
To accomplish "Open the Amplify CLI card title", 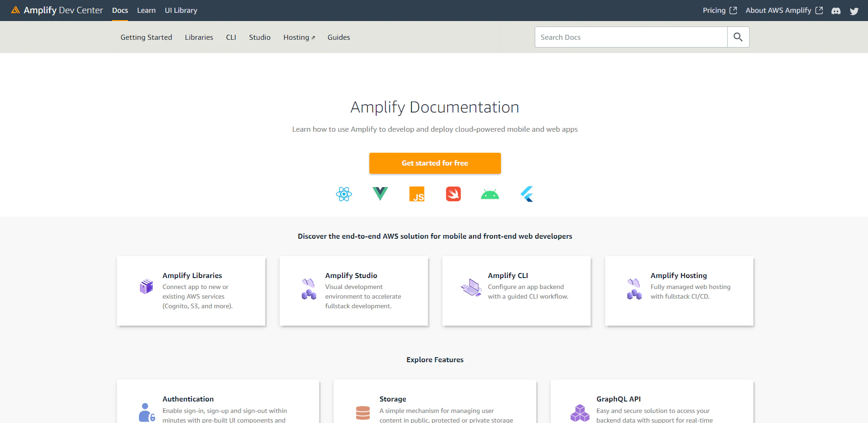I will [508, 275].
